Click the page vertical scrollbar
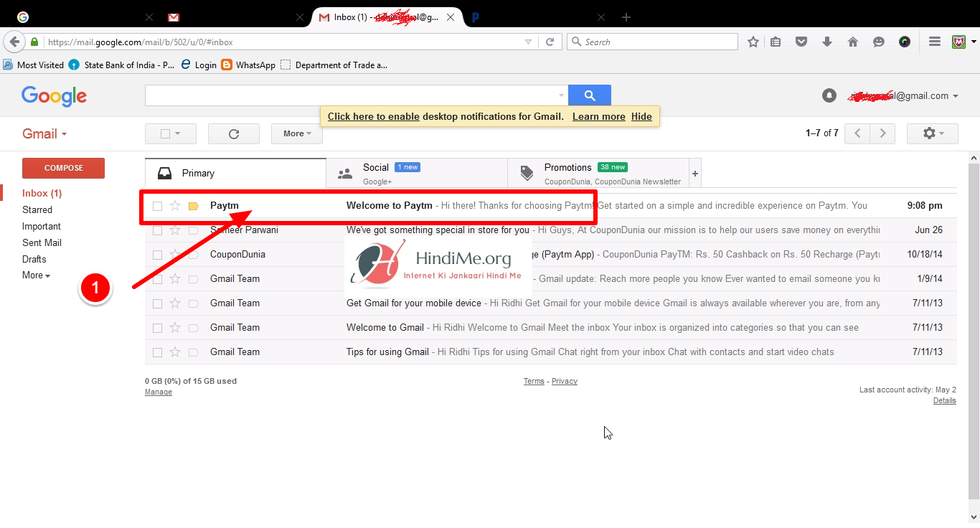The height and width of the screenshot is (528, 980). click(x=974, y=330)
